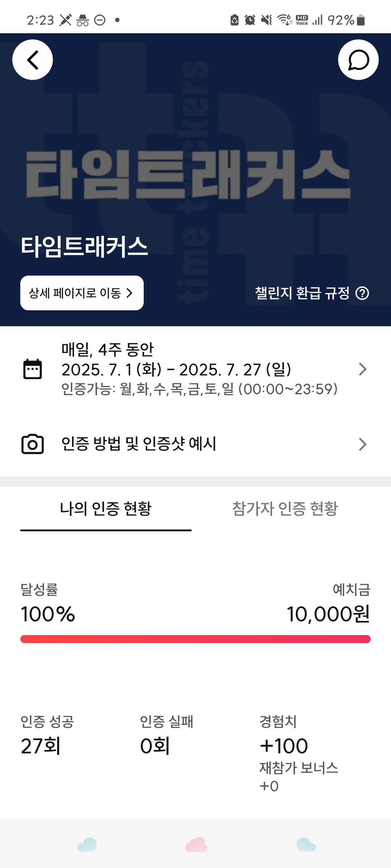Viewport: 391px width, 868px height.
Task: Open the chat bubble icon
Action: click(x=358, y=60)
